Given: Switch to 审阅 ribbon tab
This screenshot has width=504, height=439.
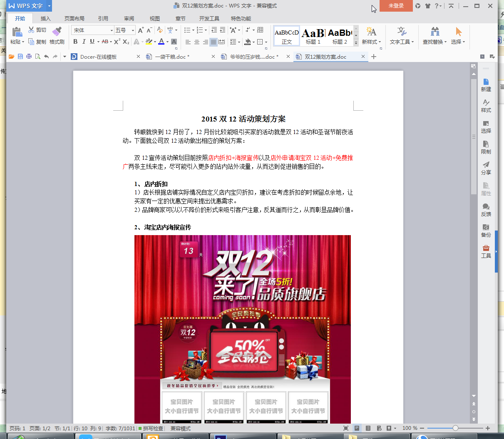Looking at the screenshot, I should point(129,18).
